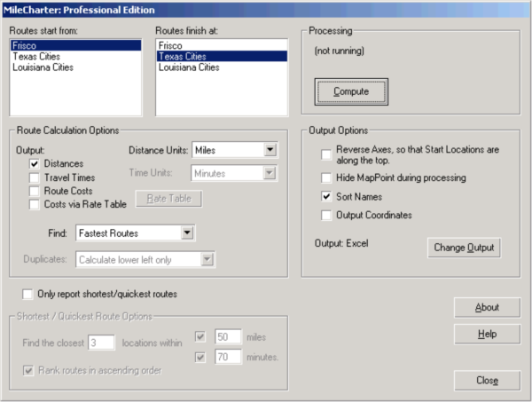Click the 50 miles input field
Image resolution: width=532 pixels, height=402 pixels.
pos(228,337)
